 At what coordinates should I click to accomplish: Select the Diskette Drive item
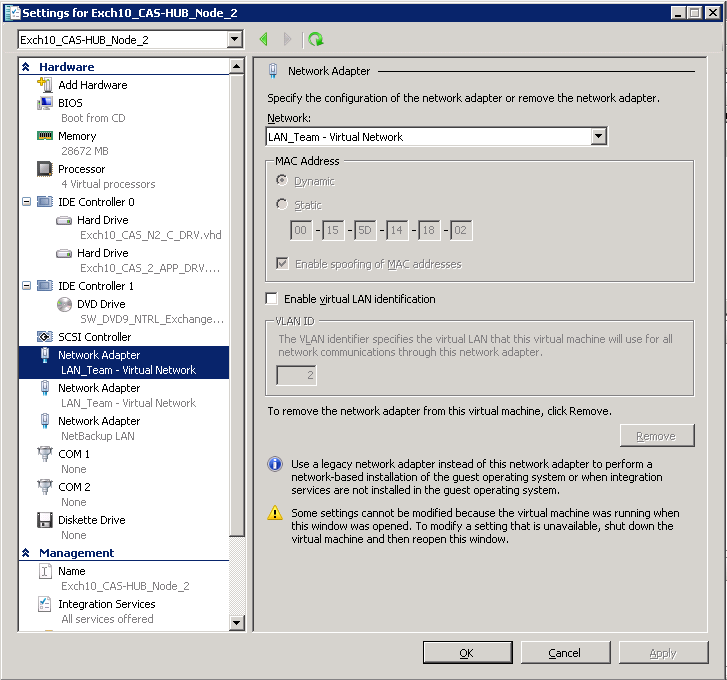(91, 520)
